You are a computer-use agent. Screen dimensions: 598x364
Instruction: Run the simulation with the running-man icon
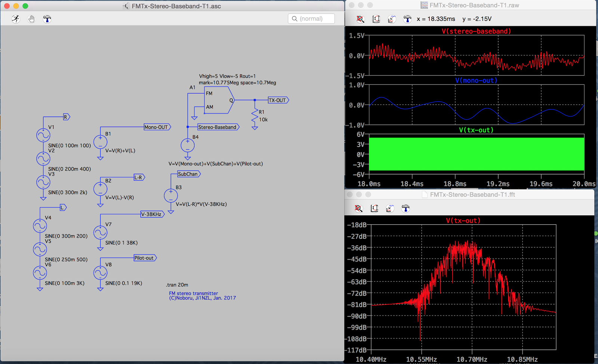[x=16, y=19]
